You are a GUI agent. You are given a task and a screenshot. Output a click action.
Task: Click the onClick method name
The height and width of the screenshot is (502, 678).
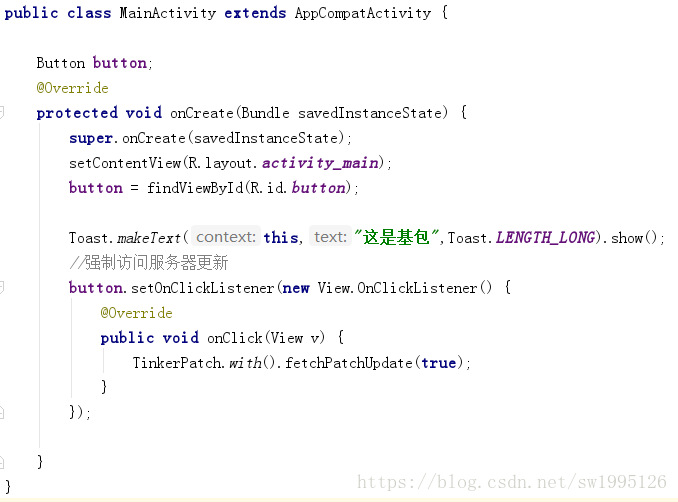click(235, 338)
